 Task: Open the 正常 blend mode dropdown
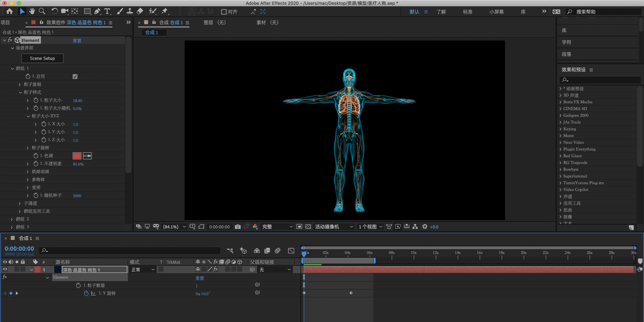tap(143, 269)
